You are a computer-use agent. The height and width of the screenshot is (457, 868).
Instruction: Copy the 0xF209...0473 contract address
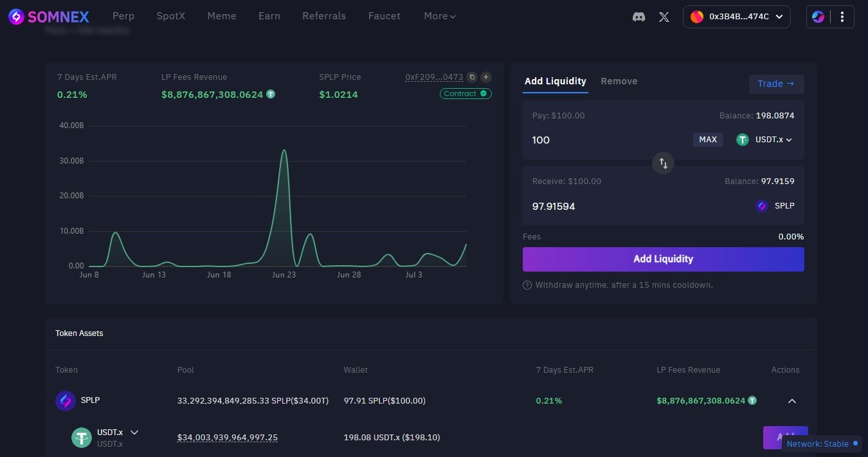click(472, 77)
